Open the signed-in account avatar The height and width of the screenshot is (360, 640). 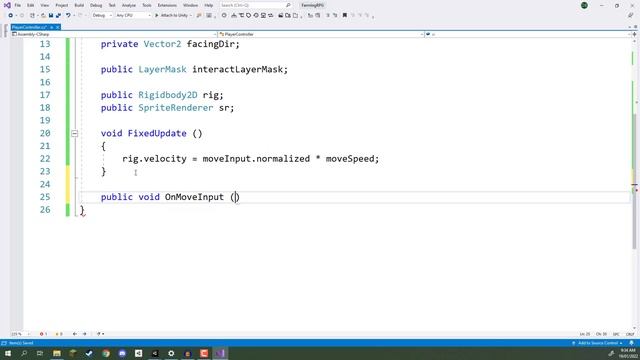584,5
